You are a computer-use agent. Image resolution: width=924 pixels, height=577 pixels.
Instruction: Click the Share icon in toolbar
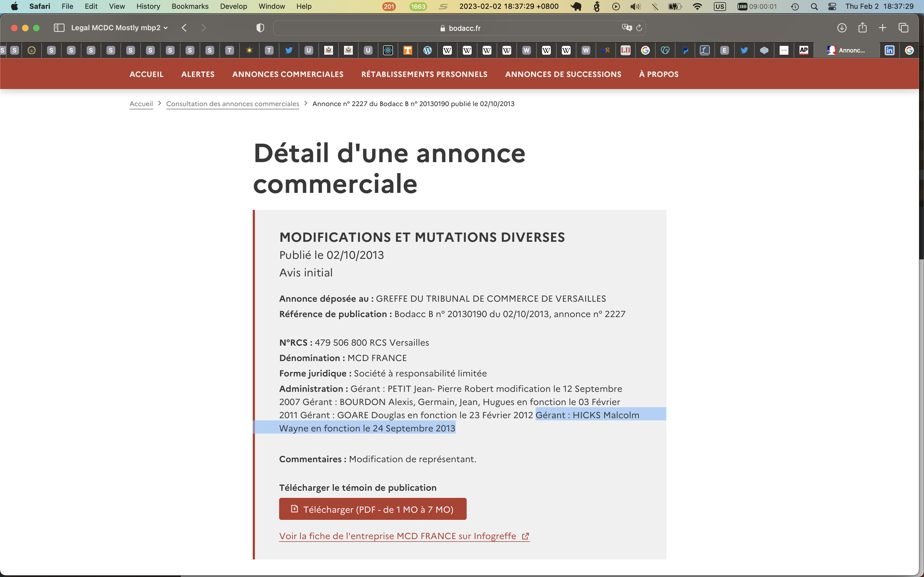click(862, 28)
